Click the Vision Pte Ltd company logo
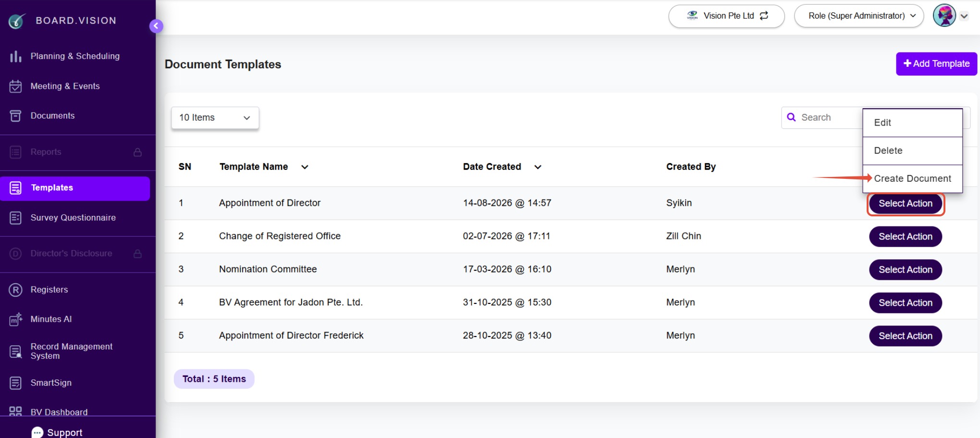 point(692,16)
